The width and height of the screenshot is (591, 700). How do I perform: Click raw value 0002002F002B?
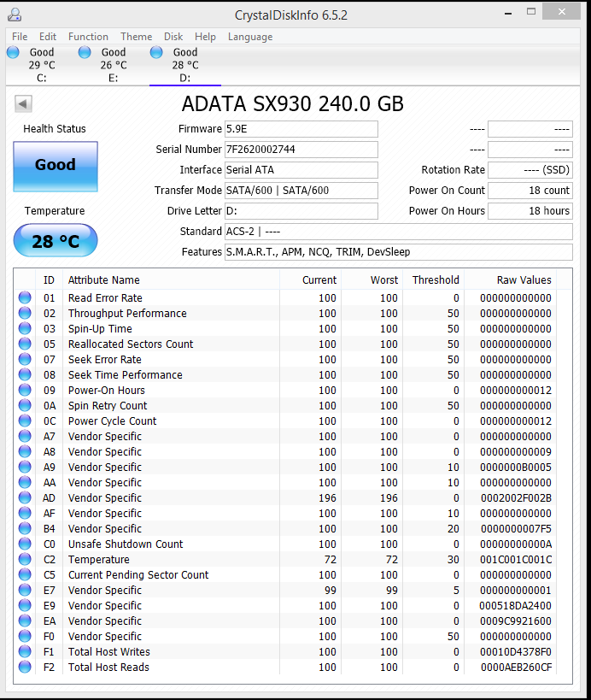tap(516, 497)
